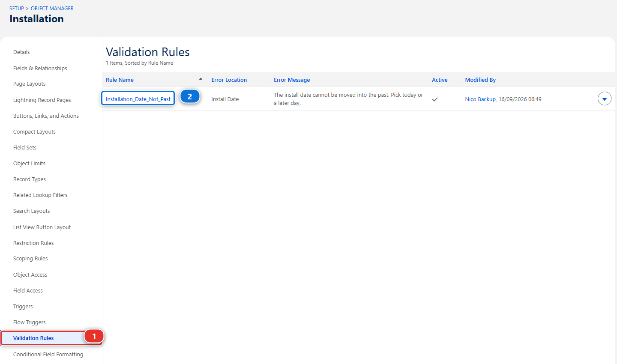Click the error message text about install date
This screenshot has height=364, width=617.
pos(348,99)
